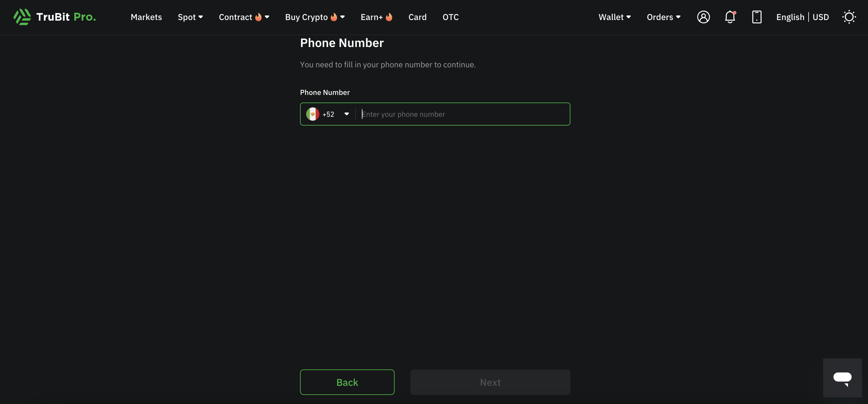The image size is (868, 404).
Task: Click the mobile app download icon
Action: pyautogui.click(x=756, y=17)
